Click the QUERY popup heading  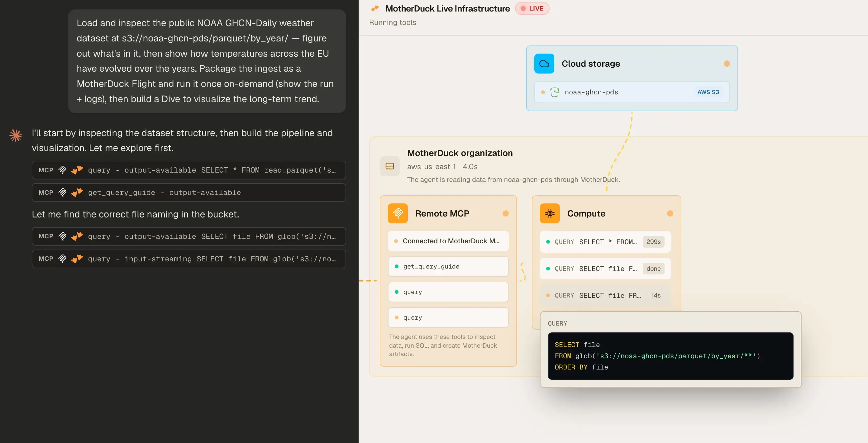(x=557, y=323)
